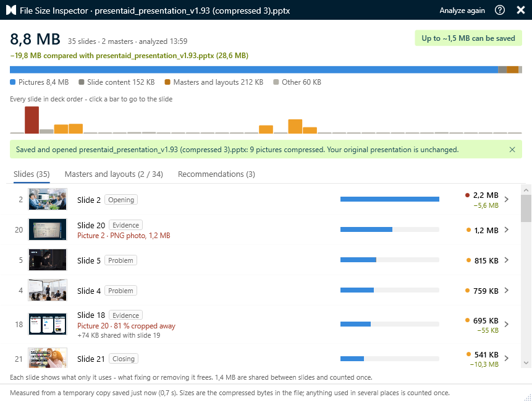The image size is (532, 402).
Task: Click the app logo in the title bar
Action: (11, 10)
